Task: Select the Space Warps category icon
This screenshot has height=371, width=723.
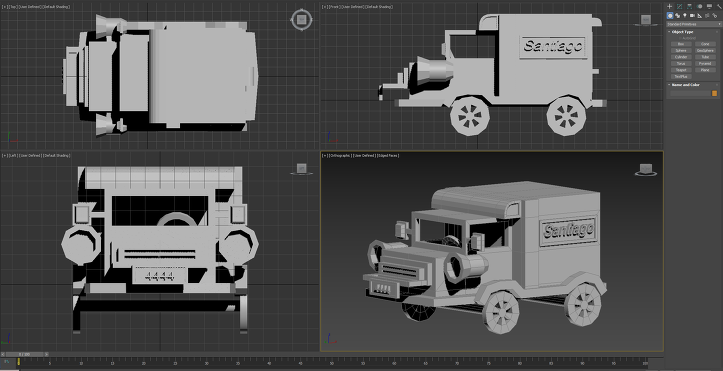Action: point(707,16)
